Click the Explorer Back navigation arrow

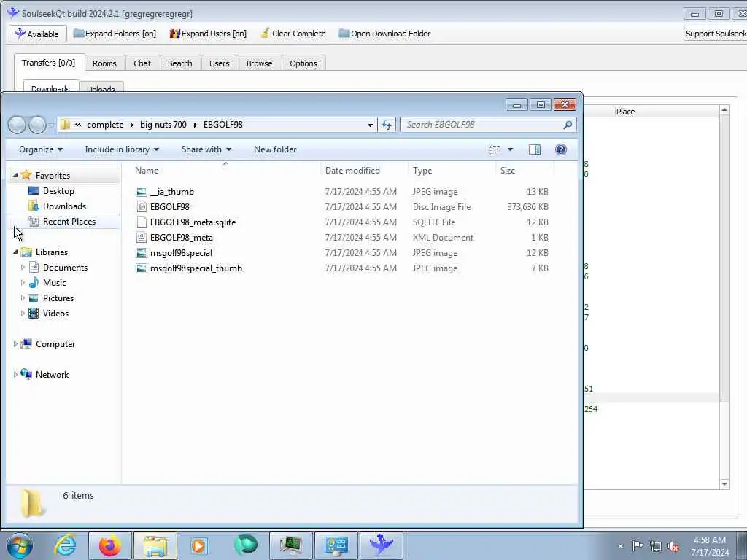point(18,125)
